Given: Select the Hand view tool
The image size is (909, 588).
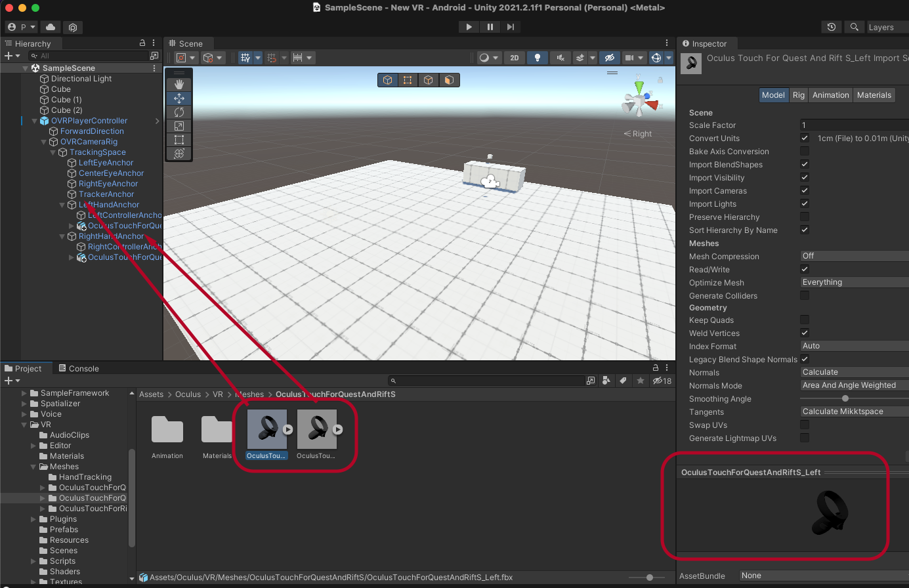Looking at the screenshot, I should pyautogui.click(x=179, y=85).
